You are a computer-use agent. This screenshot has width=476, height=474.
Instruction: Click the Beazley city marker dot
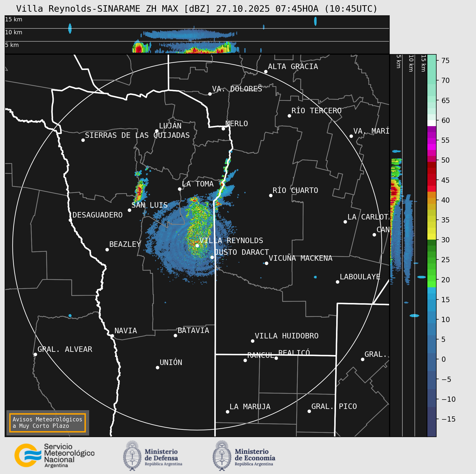[107, 250]
